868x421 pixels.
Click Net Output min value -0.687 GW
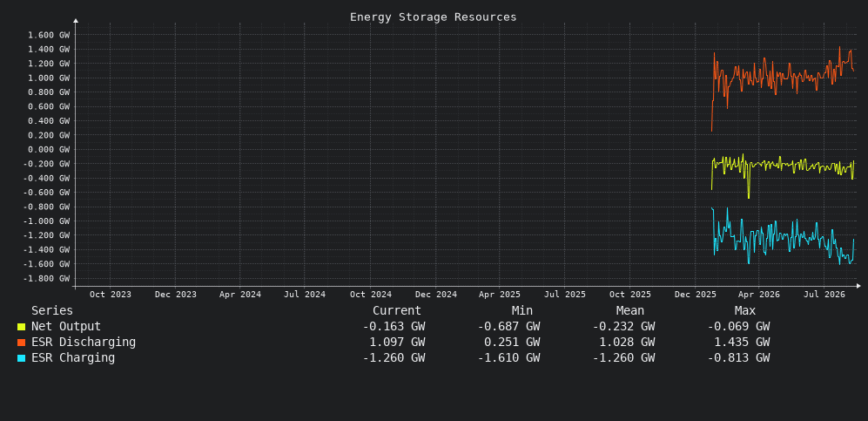click(508, 327)
